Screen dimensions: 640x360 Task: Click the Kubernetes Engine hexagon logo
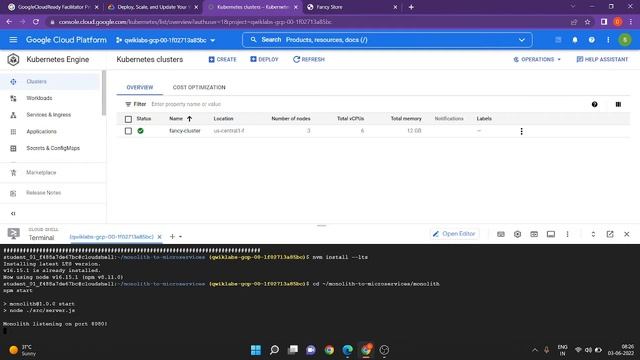(13, 60)
